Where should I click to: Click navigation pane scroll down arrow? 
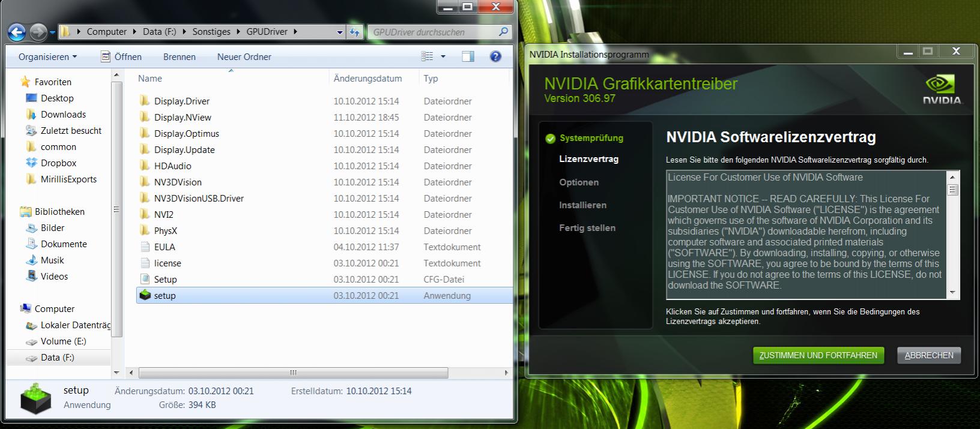pyautogui.click(x=116, y=372)
